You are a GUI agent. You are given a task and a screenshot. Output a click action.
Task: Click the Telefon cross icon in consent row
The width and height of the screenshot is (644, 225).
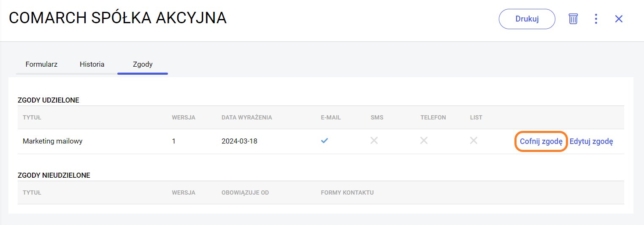[x=424, y=141]
